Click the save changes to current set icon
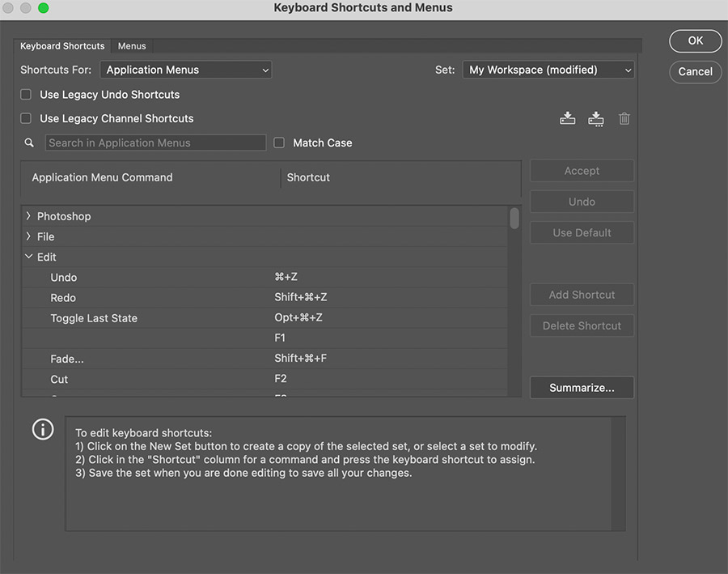Image resolution: width=728 pixels, height=574 pixels. pos(568,118)
